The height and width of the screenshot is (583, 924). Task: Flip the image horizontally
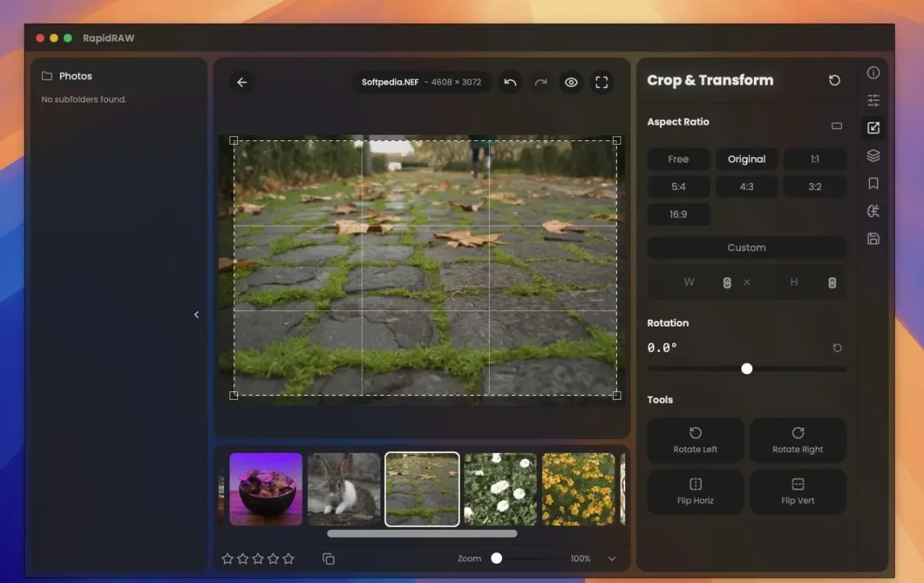(x=695, y=491)
